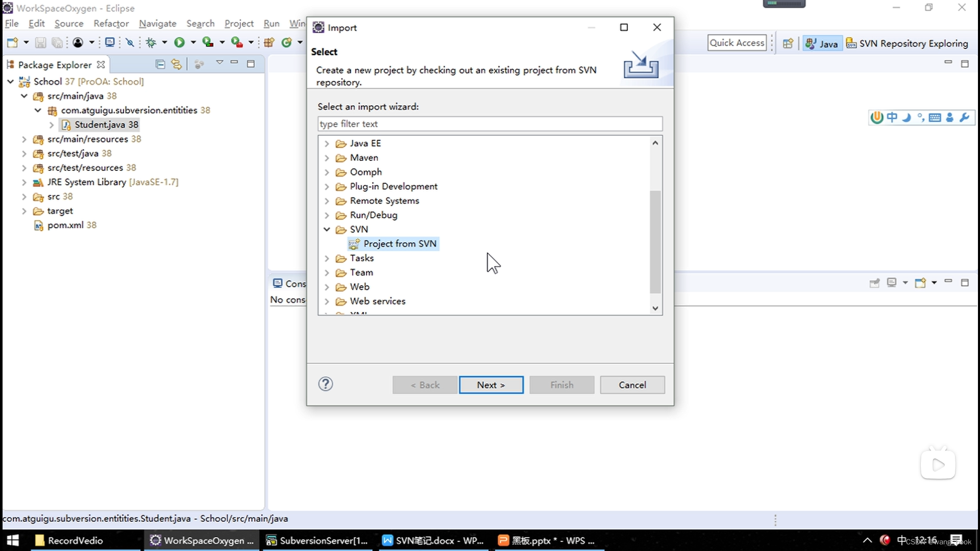Open the Open Console dropdown arrow
Screen dimensions: 980x551
pyautogui.click(x=934, y=283)
